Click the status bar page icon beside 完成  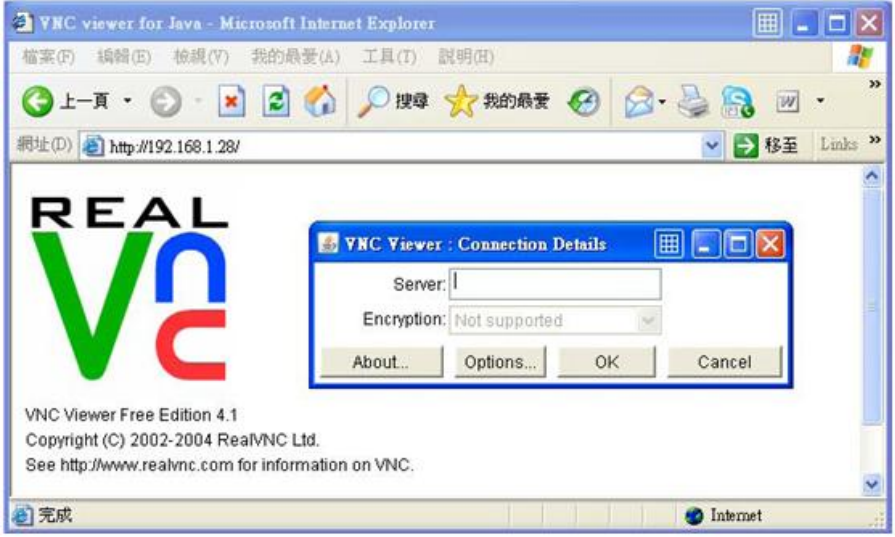tap(22, 515)
